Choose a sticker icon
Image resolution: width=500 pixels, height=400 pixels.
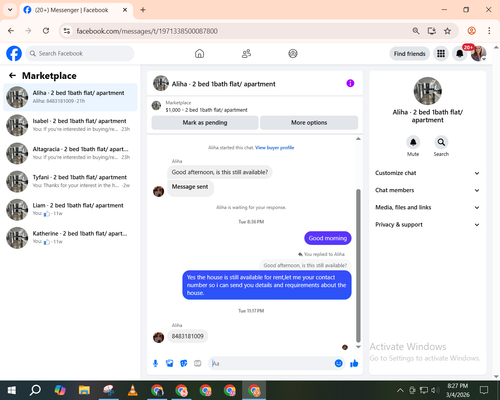(183, 363)
